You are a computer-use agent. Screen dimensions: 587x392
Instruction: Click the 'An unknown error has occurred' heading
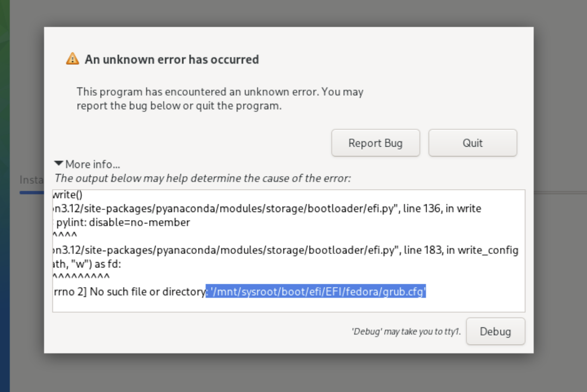(x=171, y=59)
